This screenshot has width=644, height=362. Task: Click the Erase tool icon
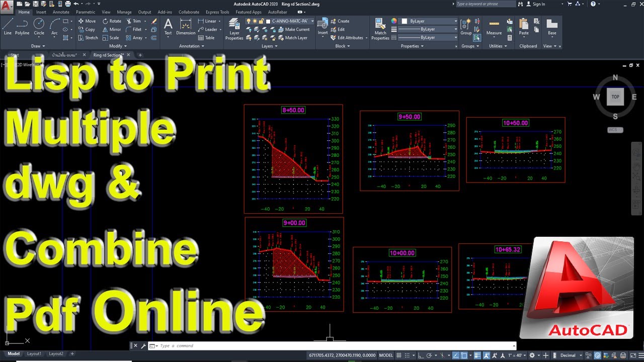[x=154, y=21]
